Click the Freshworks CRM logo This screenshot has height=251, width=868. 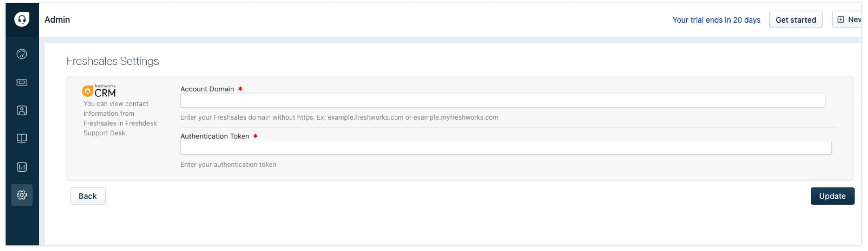[99, 91]
